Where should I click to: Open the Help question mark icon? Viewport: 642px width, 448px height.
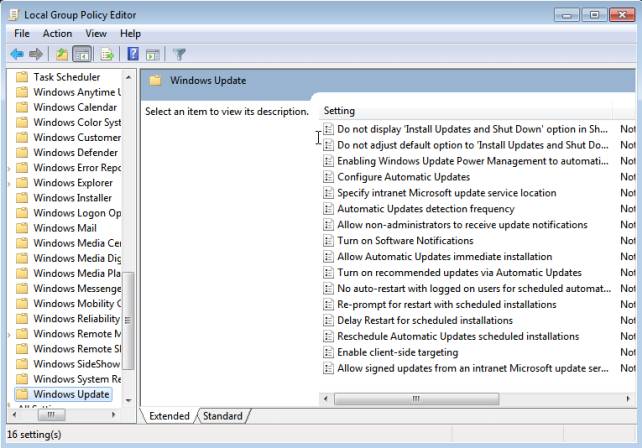(x=133, y=54)
